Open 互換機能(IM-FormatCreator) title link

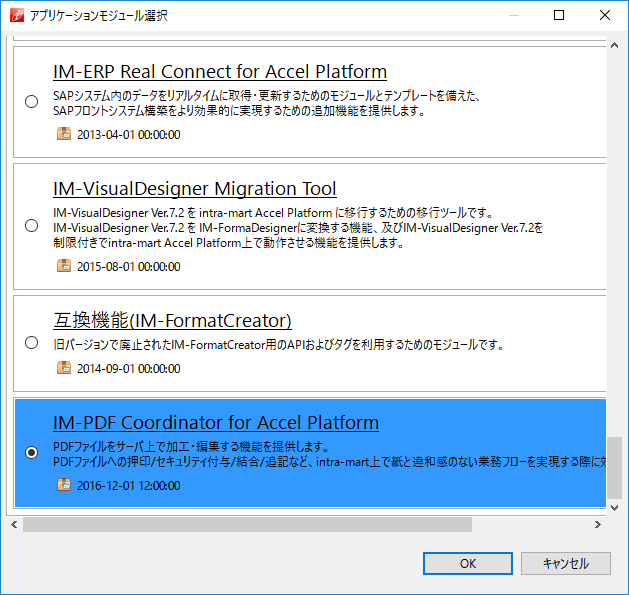172,321
